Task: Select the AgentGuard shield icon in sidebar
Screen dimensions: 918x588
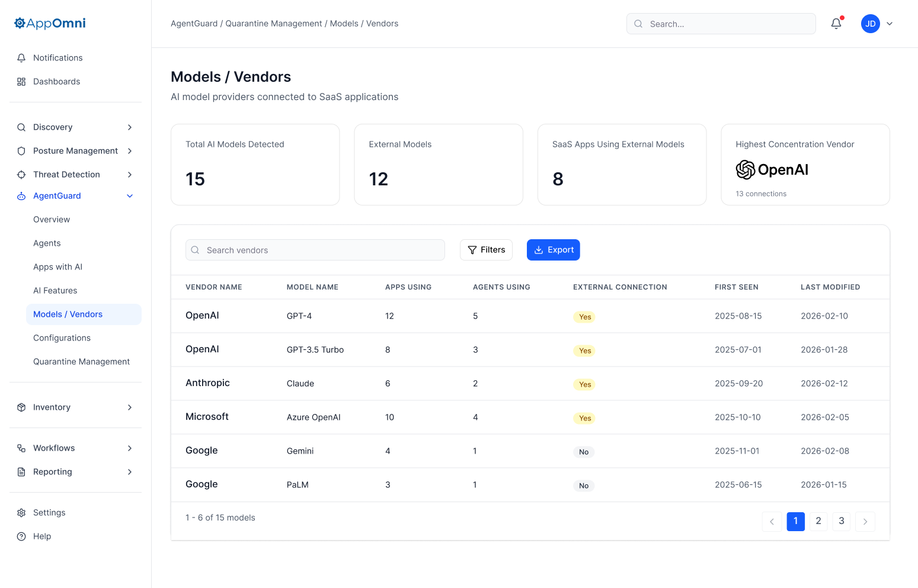Action: [21, 195]
